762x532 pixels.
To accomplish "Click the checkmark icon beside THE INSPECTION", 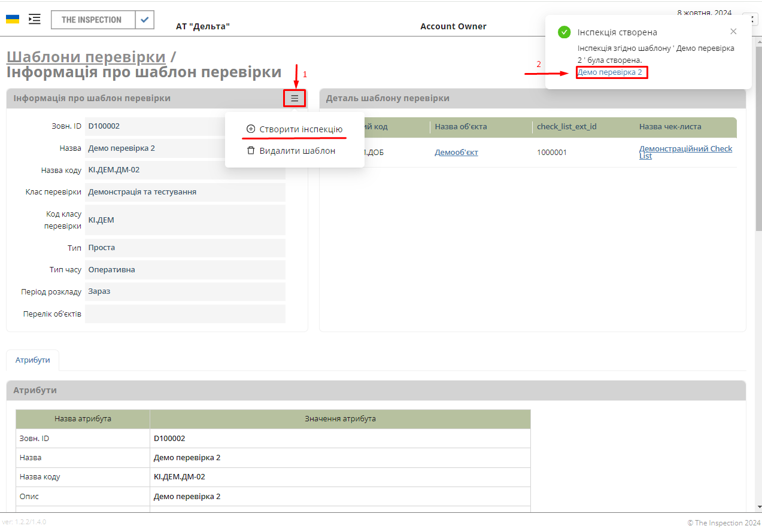I will pyautogui.click(x=144, y=19).
